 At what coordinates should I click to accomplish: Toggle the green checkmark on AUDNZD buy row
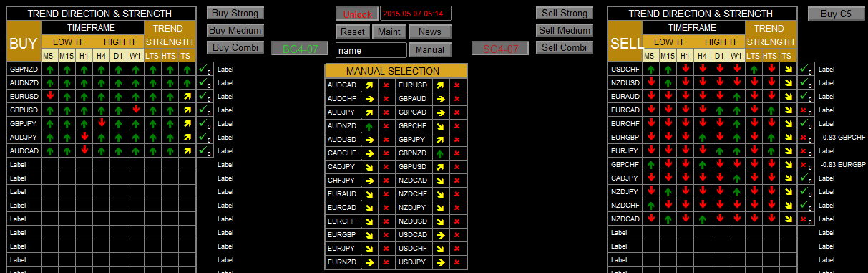[204, 83]
